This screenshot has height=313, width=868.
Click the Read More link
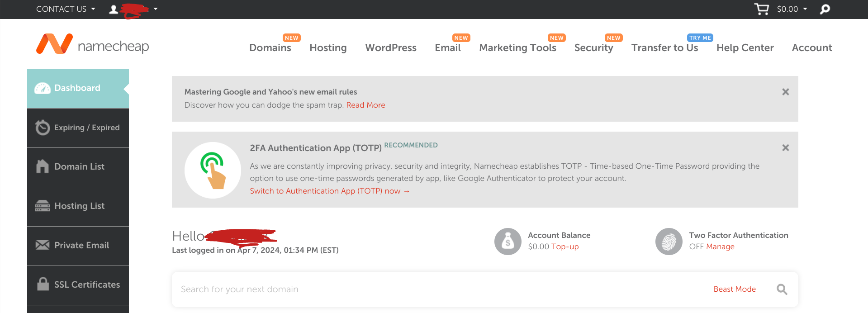click(365, 105)
